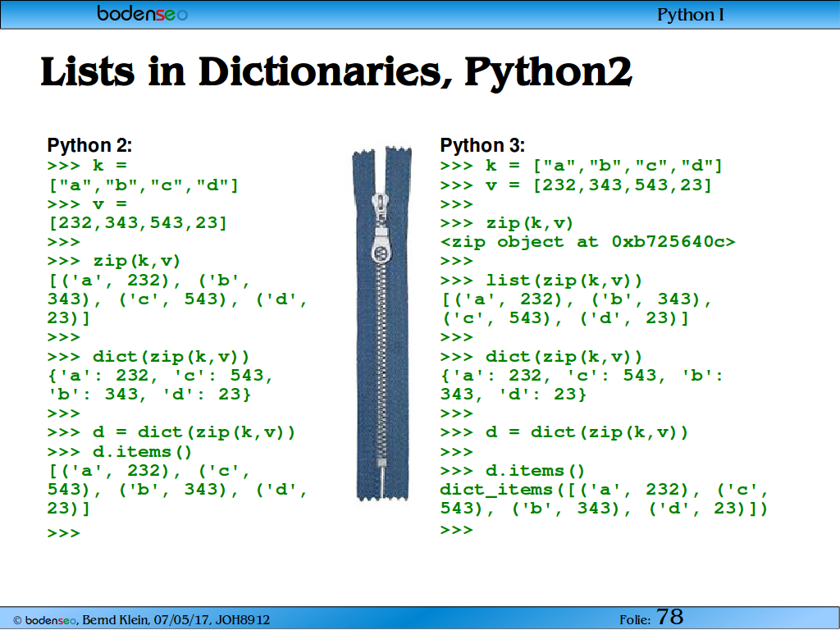The image size is (840, 630).
Task: Click the footer copyright '© bodenseo, Bernd Klein' text
Action: [x=80, y=620]
